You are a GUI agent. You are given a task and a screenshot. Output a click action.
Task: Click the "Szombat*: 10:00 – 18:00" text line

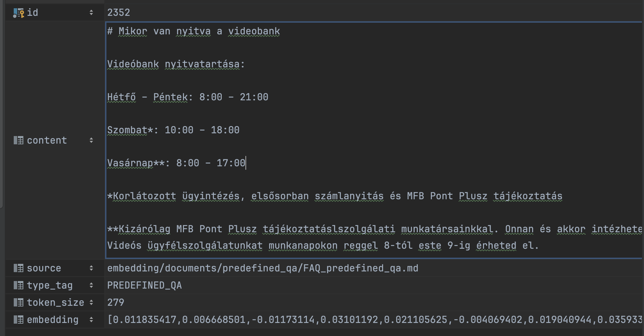(173, 130)
